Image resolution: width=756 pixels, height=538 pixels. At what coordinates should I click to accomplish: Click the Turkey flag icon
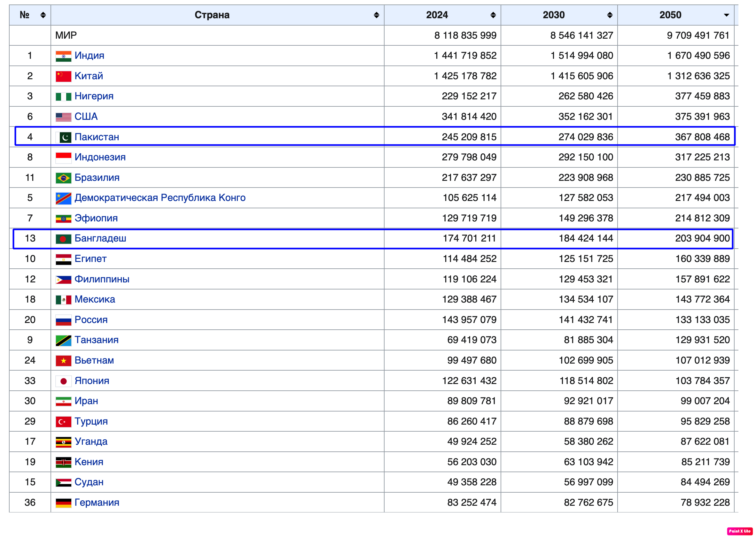(63, 422)
